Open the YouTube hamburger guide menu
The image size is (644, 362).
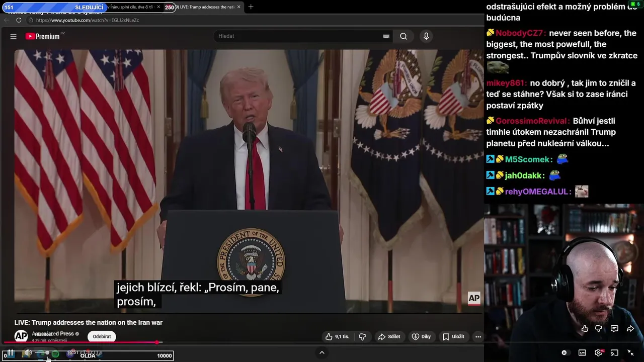coord(14,36)
